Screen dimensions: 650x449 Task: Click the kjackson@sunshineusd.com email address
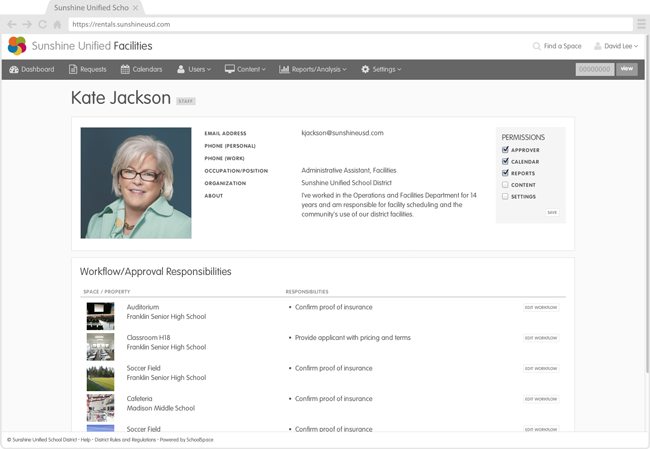coord(342,133)
